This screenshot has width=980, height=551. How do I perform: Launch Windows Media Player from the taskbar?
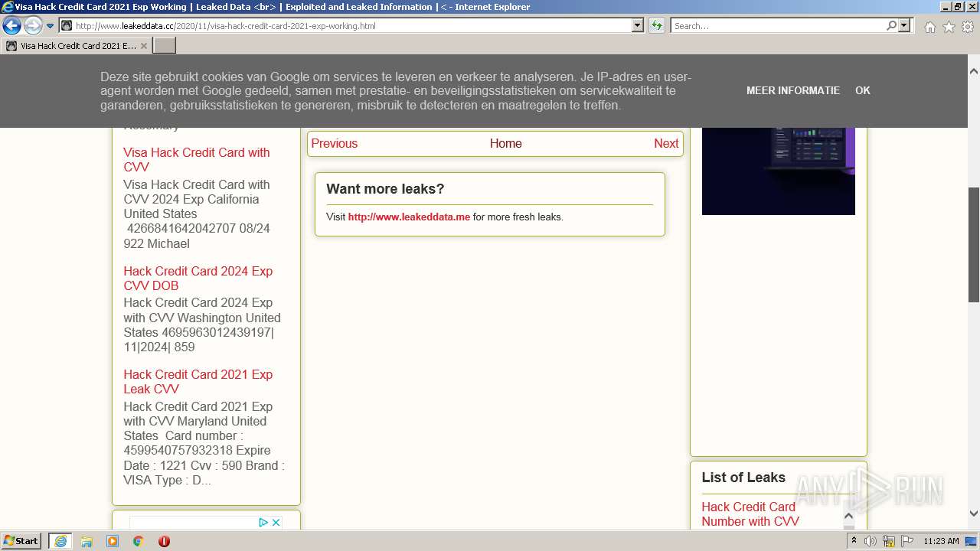(x=113, y=541)
